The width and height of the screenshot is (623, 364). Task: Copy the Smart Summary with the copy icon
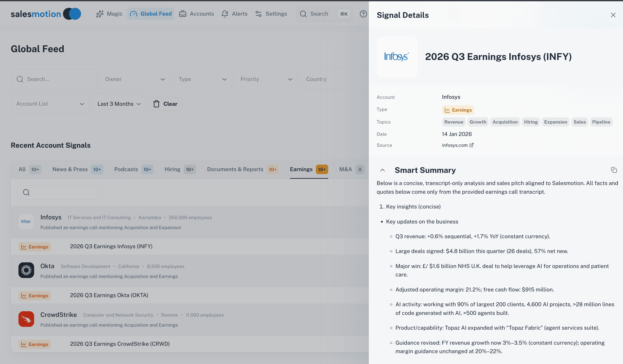(614, 170)
